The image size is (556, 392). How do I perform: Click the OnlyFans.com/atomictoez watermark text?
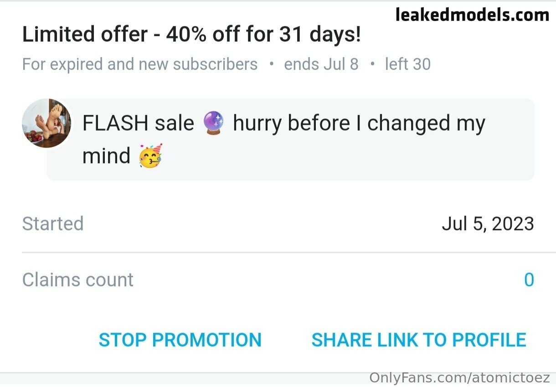(459, 378)
